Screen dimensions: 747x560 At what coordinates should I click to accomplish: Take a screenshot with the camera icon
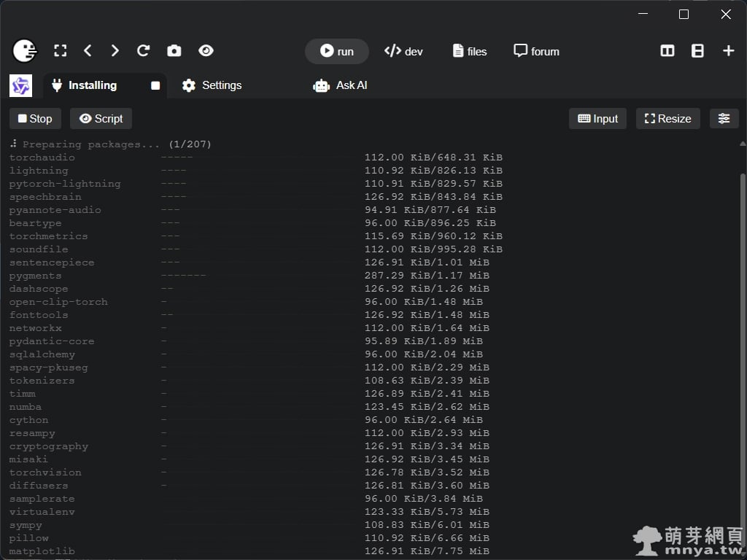pos(174,51)
